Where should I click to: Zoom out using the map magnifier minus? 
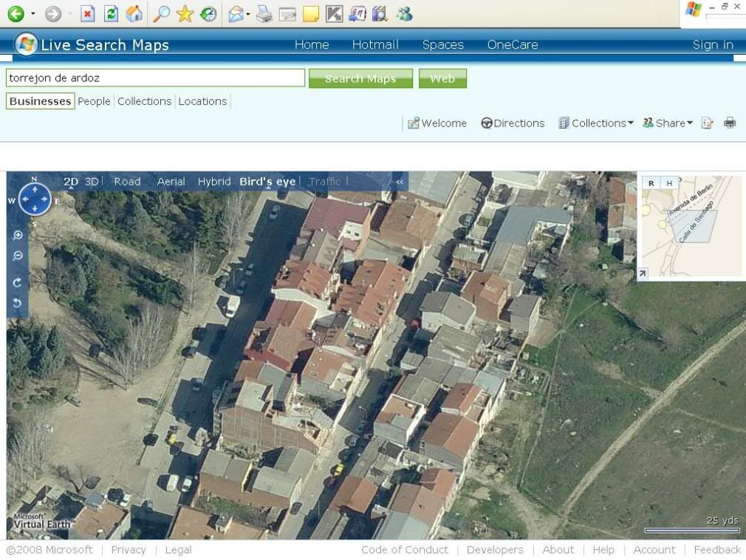coord(18,256)
